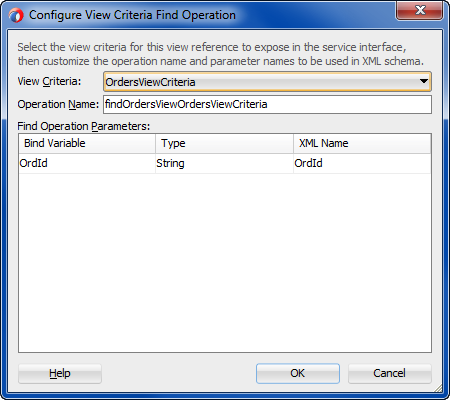The width and height of the screenshot is (450, 400).
Task: Select the OrdId bind variable cell
Action: pos(87,163)
